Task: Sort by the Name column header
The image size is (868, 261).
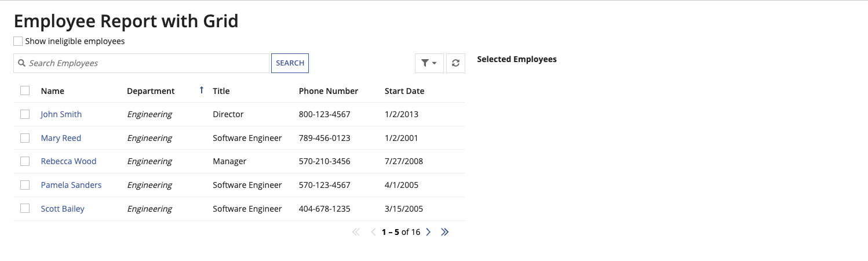Action: point(53,91)
